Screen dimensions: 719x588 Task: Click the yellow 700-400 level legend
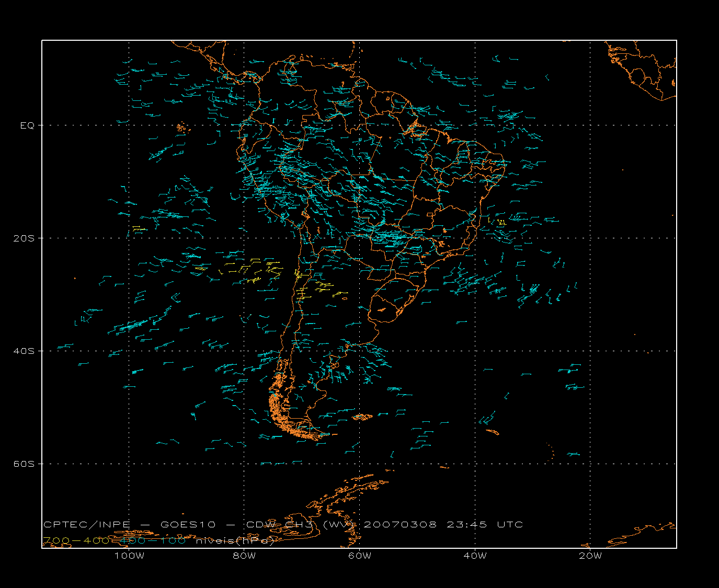[x=76, y=540]
